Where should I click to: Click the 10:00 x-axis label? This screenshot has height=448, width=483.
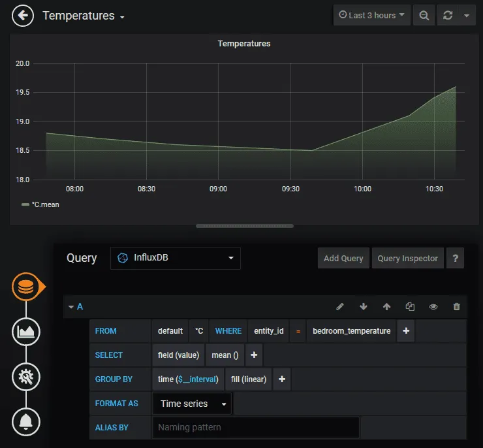click(x=362, y=189)
